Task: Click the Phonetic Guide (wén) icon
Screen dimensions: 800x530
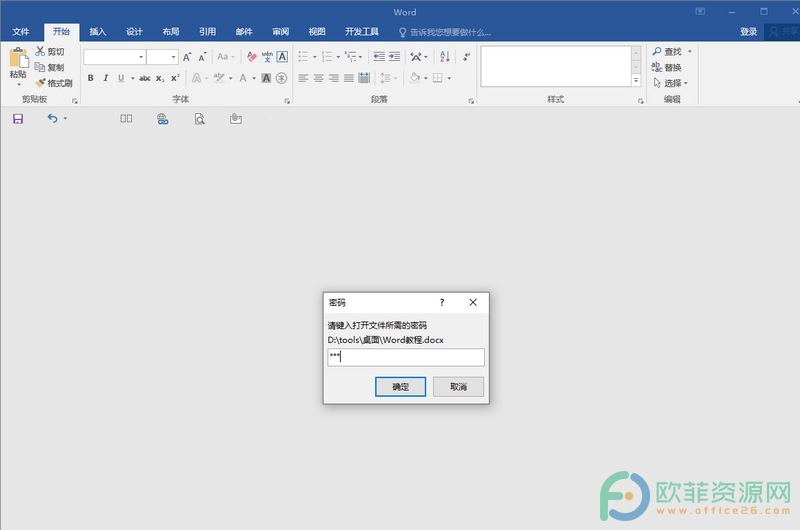Action: pyautogui.click(x=267, y=57)
